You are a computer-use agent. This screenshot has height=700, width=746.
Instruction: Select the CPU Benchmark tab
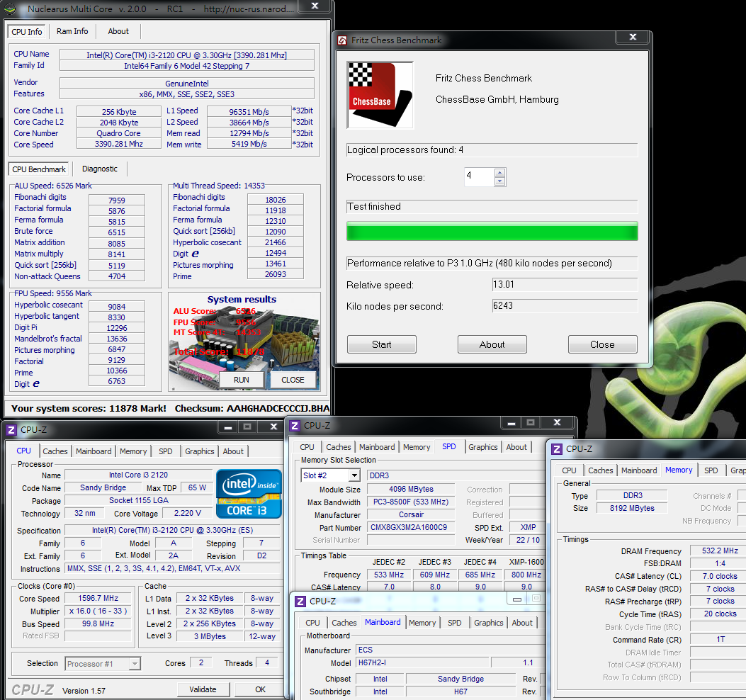point(39,169)
